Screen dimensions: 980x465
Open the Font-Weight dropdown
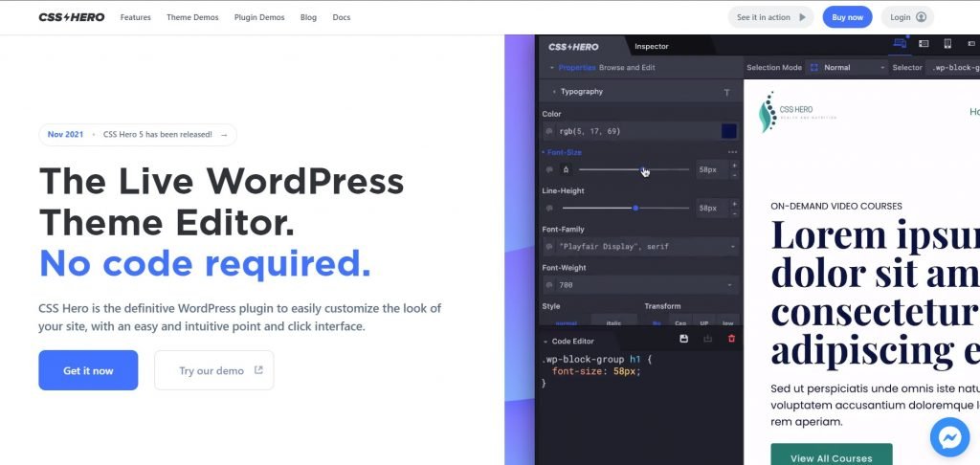click(x=639, y=285)
